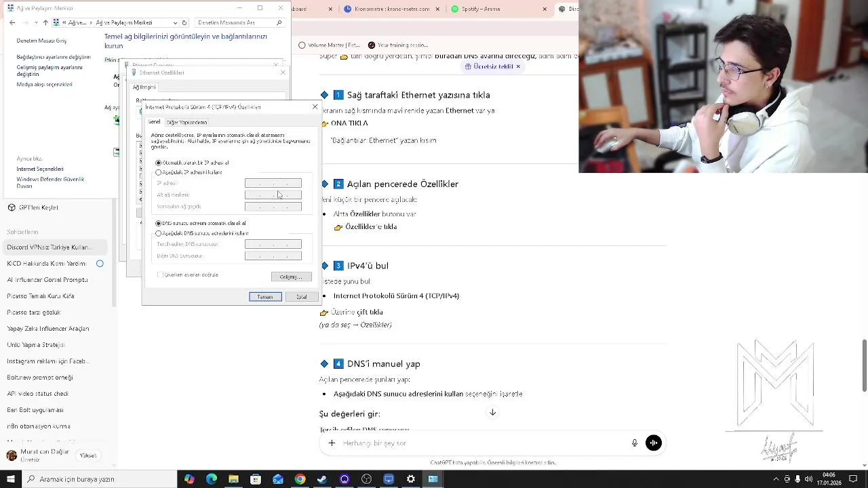Open Microsoft Store from the taskbar

(x=256, y=479)
